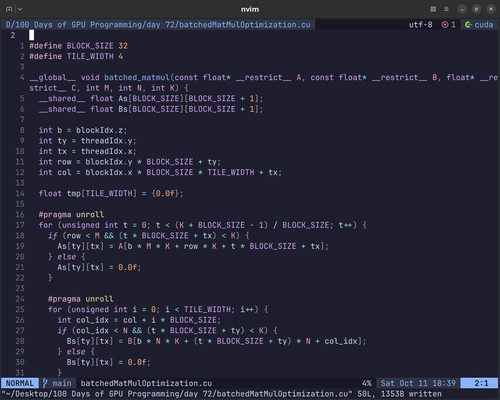Click the 'for (unsigned int i = 0' loop line

[x=158, y=310]
